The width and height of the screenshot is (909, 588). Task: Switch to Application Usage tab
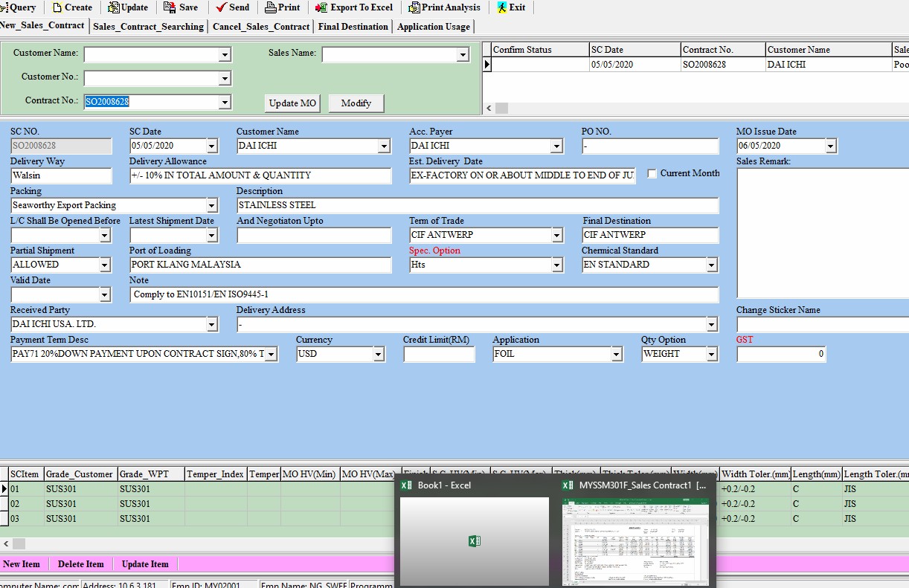[434, 27]
